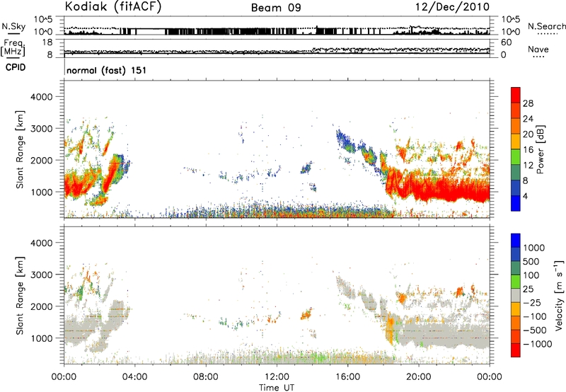Click the '16:00' time tick label
The image size is (566, 392).
point(347,377)
